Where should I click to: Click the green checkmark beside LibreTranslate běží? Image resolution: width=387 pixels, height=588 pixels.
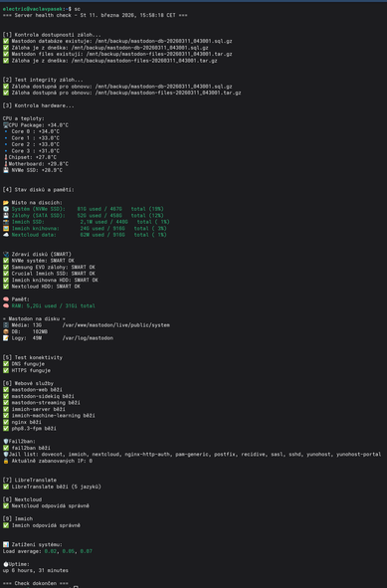tap(6, 487)
